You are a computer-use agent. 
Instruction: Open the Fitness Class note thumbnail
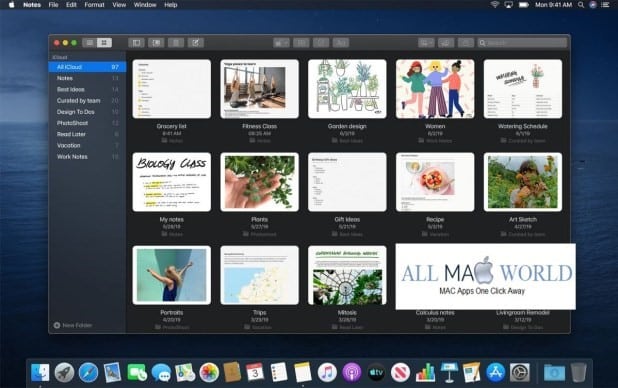[x=259, y=89]
